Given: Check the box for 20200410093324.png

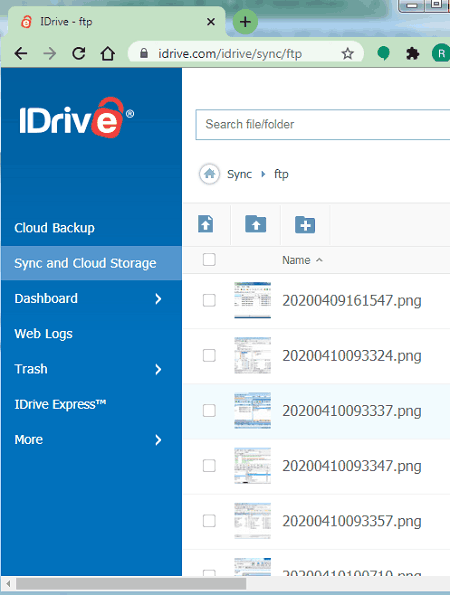Looking at the screenshot, I should pos(209,356).
